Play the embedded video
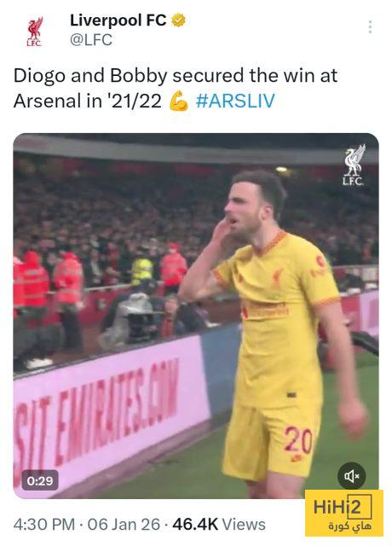This screenshot has width=392, height=546. click(196, 316)
